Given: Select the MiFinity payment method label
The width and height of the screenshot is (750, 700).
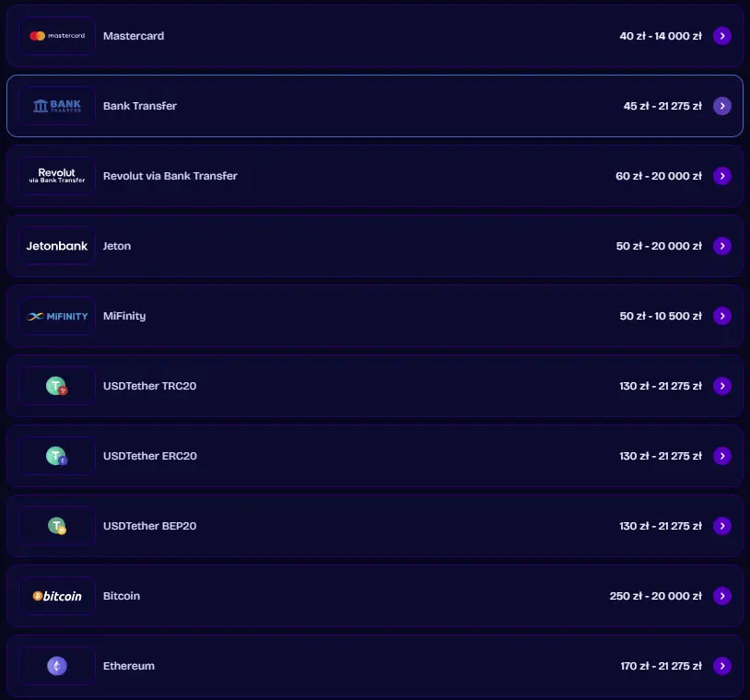Looking at the screenshot, I should tap(124, 316).
